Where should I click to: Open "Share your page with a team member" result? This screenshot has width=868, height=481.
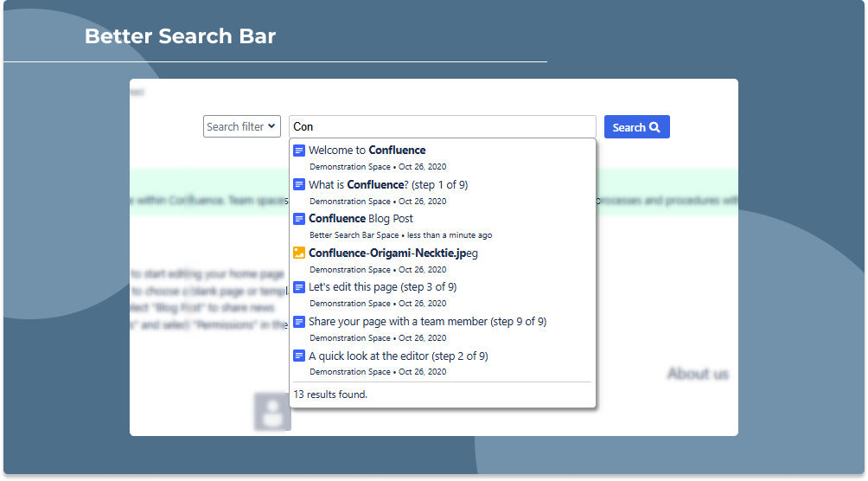[x=427, y=322]
